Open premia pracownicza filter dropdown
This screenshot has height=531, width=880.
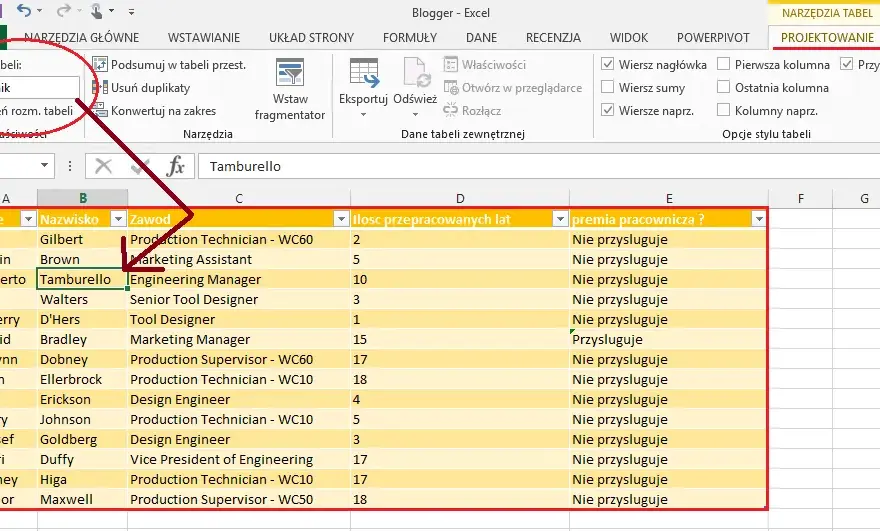click(759, 219)
